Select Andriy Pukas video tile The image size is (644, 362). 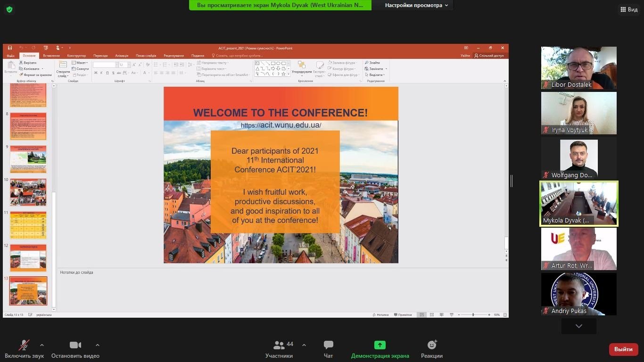(x=579, y=294)
